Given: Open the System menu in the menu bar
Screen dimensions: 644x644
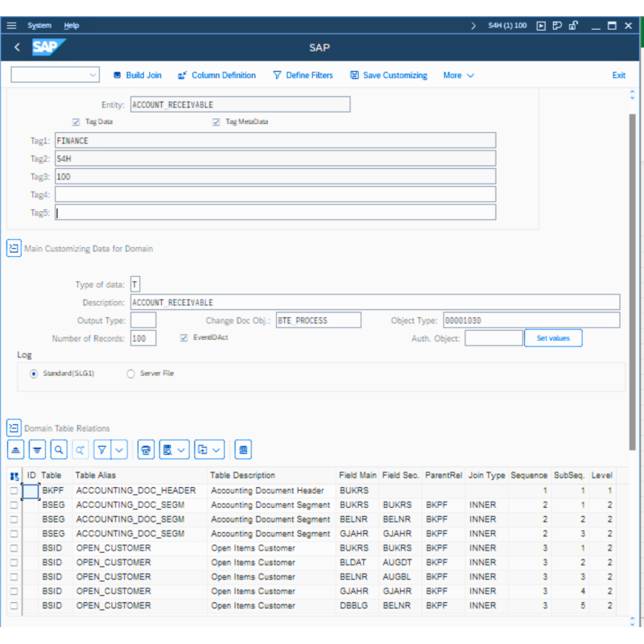Looking at the screenshot, I should [39, 25].
